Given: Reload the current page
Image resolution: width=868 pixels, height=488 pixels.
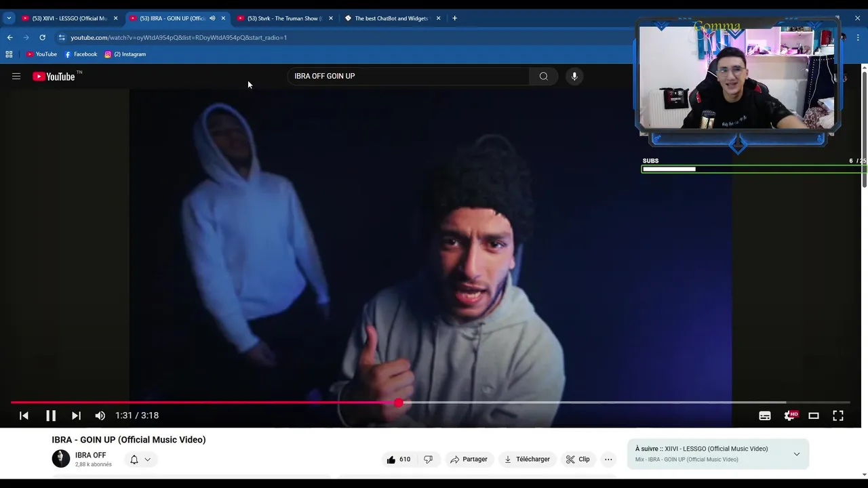Looking at the screenshot, I should tap(42, 37).
